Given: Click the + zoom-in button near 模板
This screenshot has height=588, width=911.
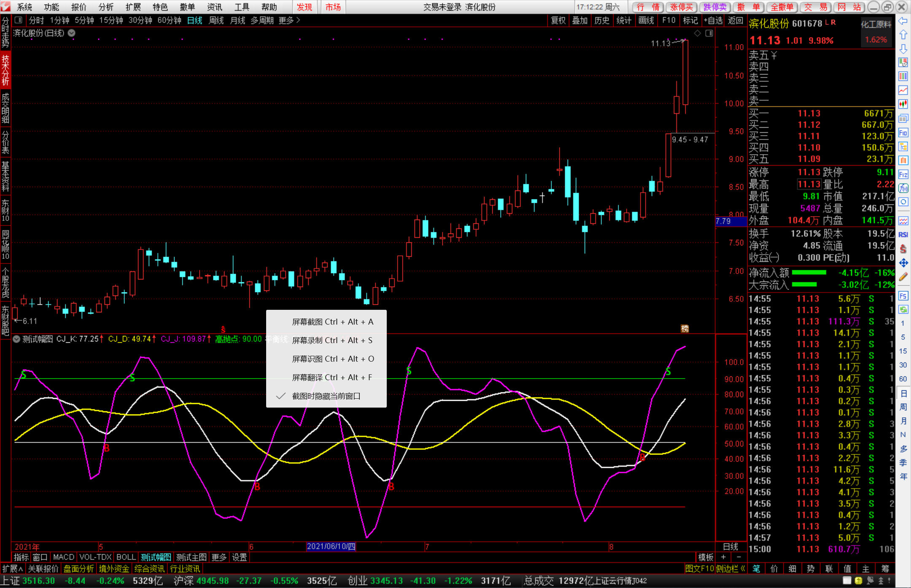Looking at the screenshot, I should [723, 557].
